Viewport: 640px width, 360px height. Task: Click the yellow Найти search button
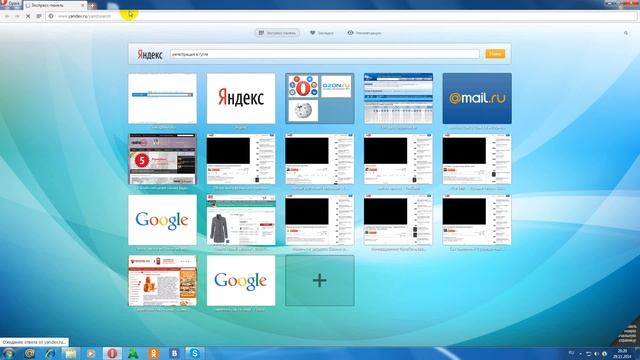click(x=495, y=54)
